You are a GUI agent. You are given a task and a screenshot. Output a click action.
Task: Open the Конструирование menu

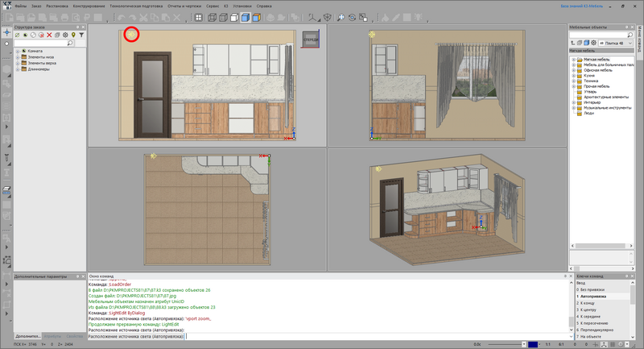tap(89, 6)
